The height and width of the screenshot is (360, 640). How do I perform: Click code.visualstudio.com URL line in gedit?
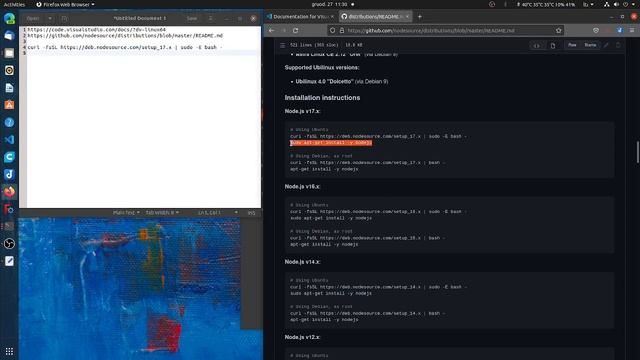click(x=96, y=30)
